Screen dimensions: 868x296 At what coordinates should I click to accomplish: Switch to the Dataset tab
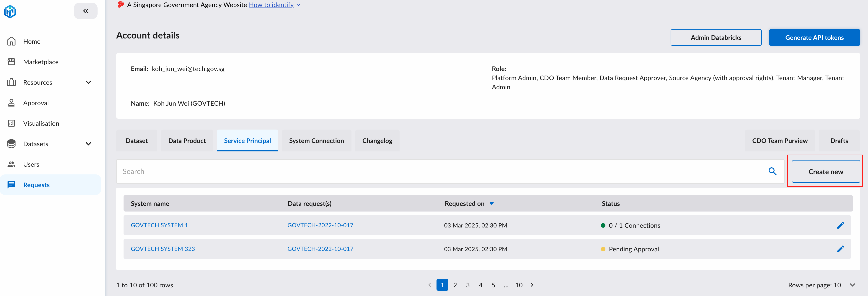tap(137, 141)
